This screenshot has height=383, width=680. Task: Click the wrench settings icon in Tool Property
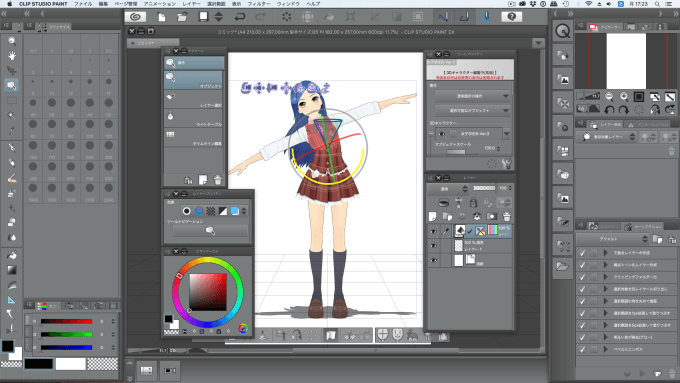coord(506,164)
